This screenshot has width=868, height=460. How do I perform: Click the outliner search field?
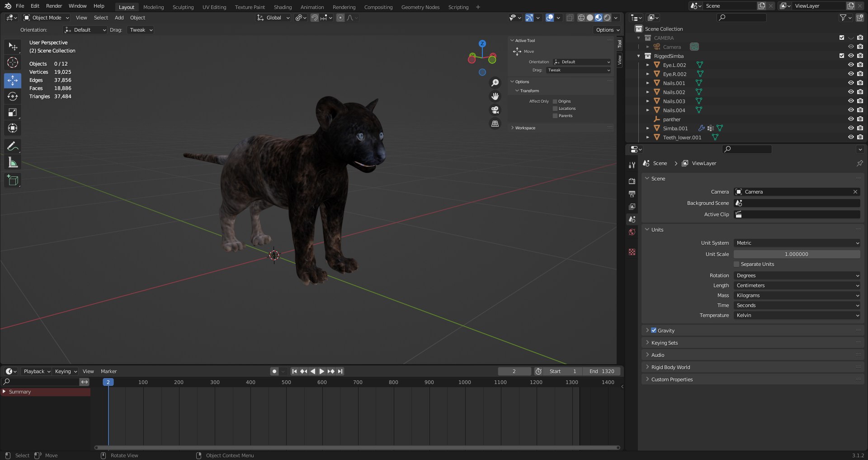(x=741, y=18)
